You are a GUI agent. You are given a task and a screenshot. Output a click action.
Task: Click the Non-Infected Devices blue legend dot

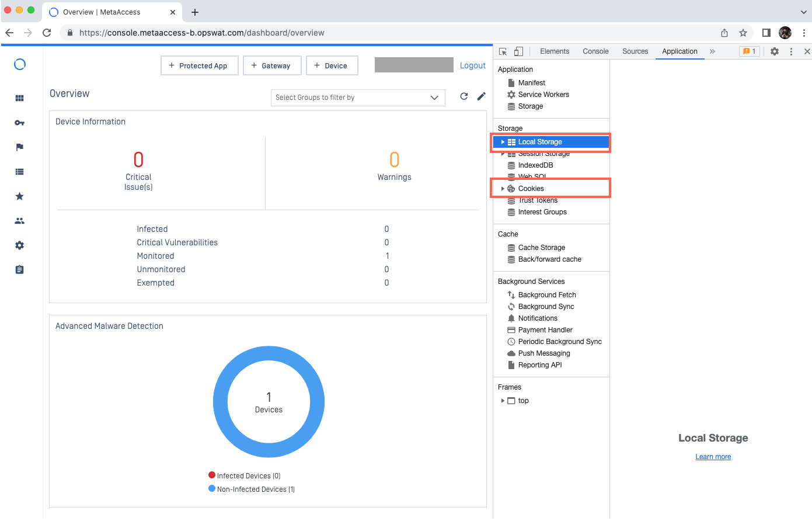coord(212,488)
